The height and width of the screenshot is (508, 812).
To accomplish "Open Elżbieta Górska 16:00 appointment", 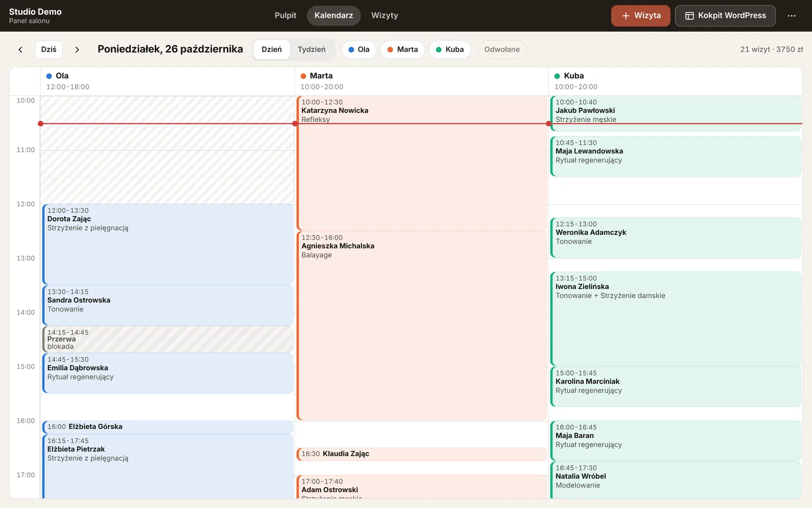I will point(168,427).
